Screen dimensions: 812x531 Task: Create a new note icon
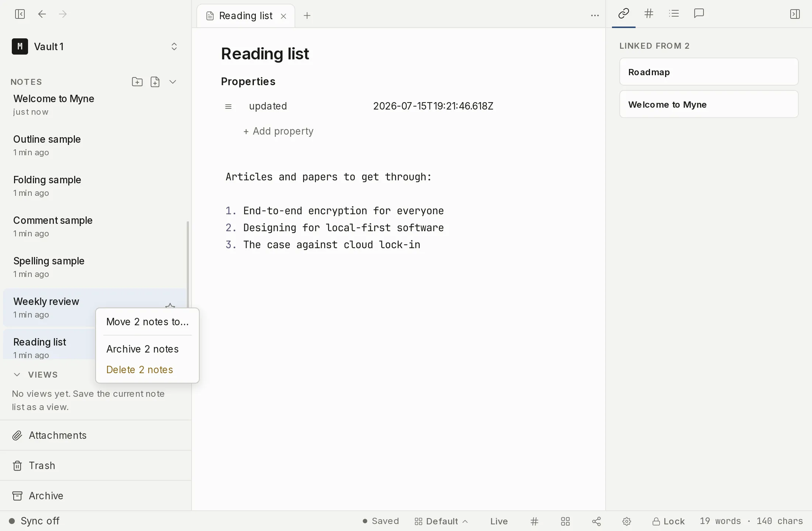[x=155, y=82]
